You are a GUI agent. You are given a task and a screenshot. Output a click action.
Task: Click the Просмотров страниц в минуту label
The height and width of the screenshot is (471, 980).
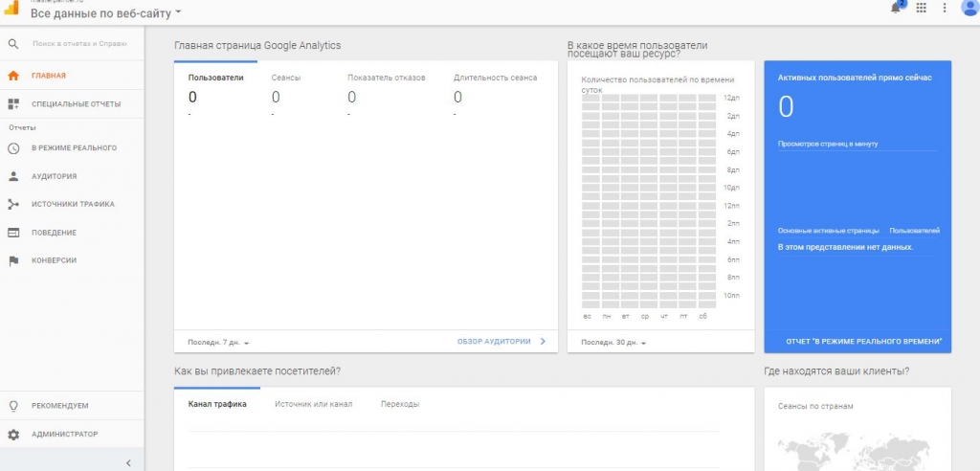(828, 144)
